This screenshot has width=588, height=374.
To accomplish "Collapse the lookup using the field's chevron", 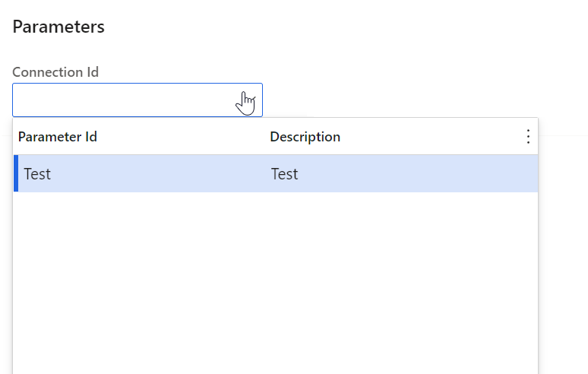I will coord(251,100).
